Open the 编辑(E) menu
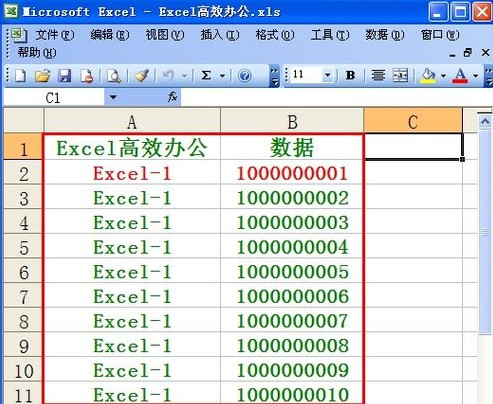The height and width of the screenshot is (404, 493). [x=110, y=35]
